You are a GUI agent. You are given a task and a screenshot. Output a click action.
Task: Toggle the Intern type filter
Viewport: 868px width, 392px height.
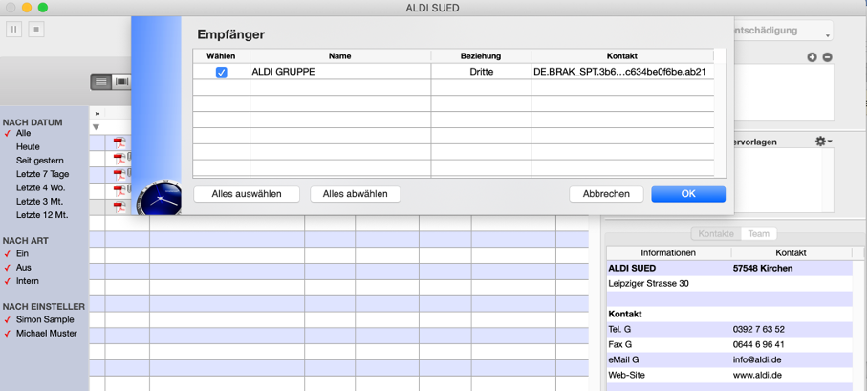coord(27,281)
